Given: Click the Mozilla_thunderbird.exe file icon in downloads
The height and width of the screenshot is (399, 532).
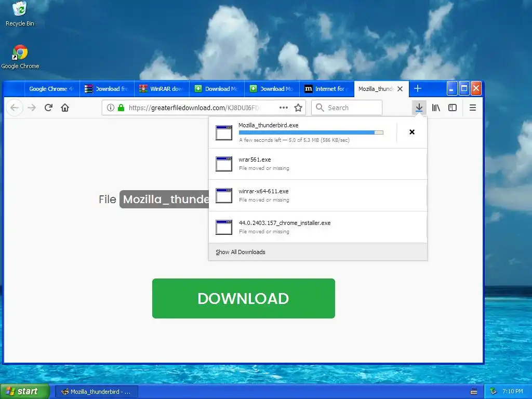Looking at the screenshot, I should 224,132.
